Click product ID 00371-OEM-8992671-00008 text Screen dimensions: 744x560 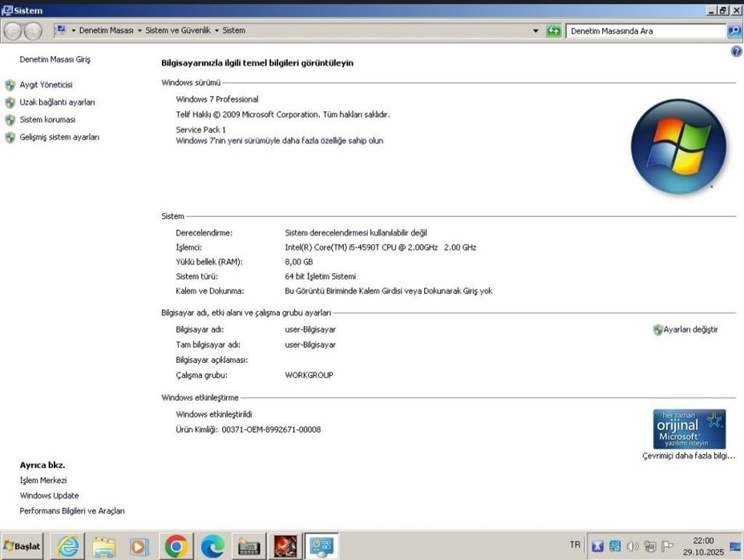(x=271, y=429)
